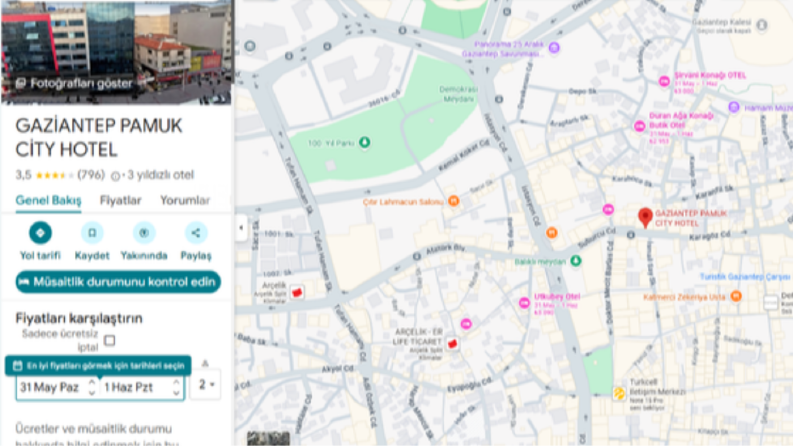793x446 pixels.
Task: Click the bed icon in availability button
Action: click(24, 282)
